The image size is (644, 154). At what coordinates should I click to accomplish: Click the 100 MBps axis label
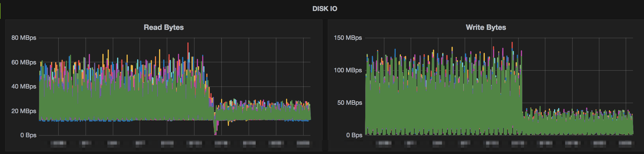348,70
